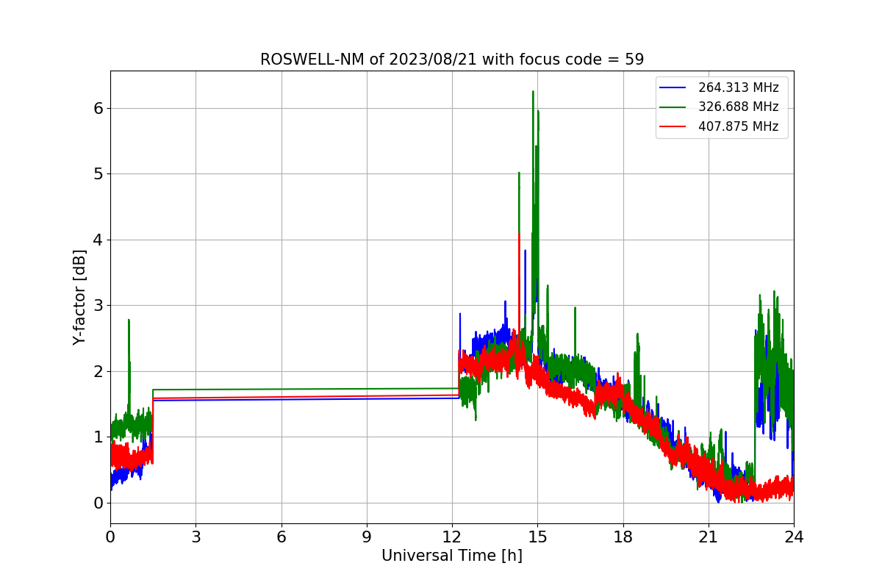
Task: Click the green line swatch in legend
Action: [x=673, y=107]
